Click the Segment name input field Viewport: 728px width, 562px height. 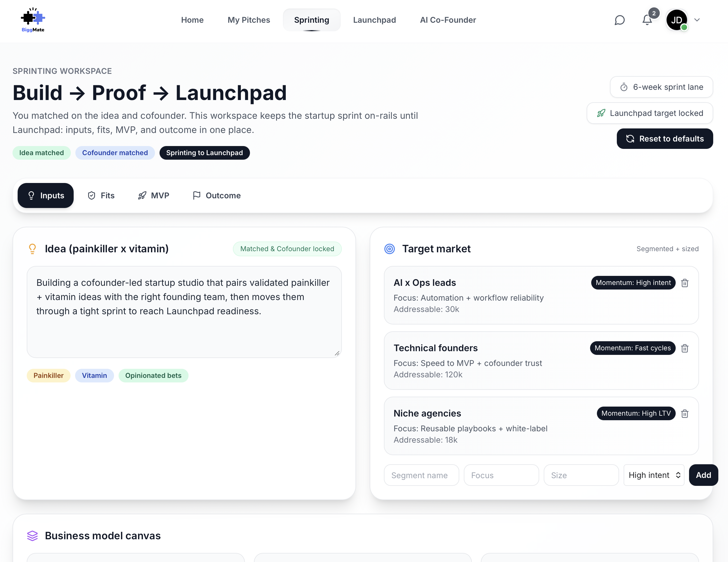click(421, 475)
